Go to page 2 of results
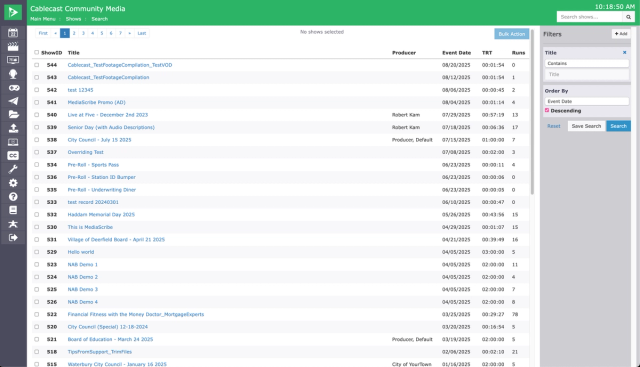Image resolution: width=640 pixels, height=367 pixels. coord(74,33)
